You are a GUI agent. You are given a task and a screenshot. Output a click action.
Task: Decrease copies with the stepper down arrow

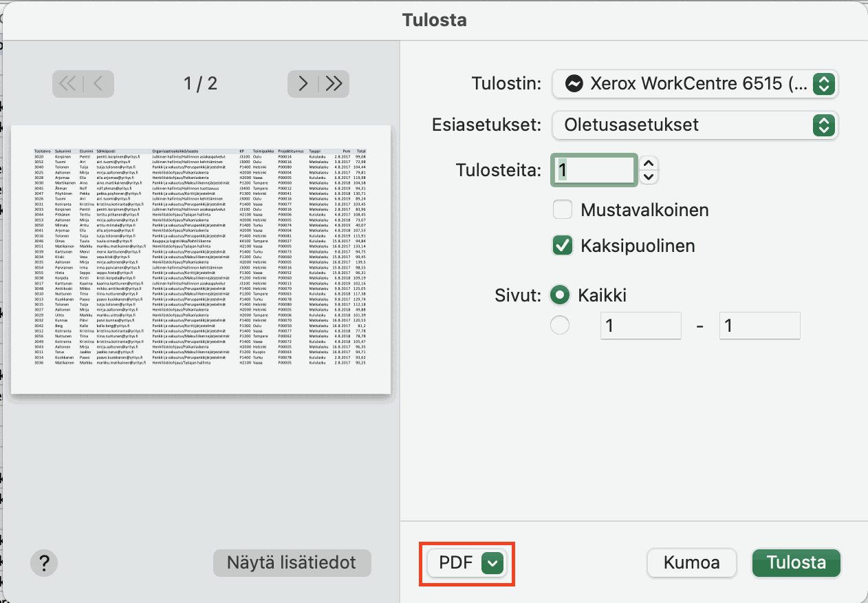[x=649, y=178]
